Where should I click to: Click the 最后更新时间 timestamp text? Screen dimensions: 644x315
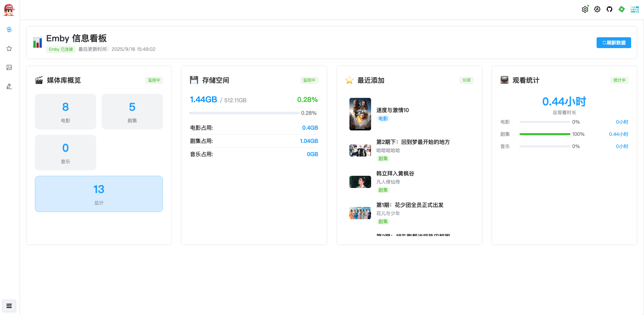(117, 49)
